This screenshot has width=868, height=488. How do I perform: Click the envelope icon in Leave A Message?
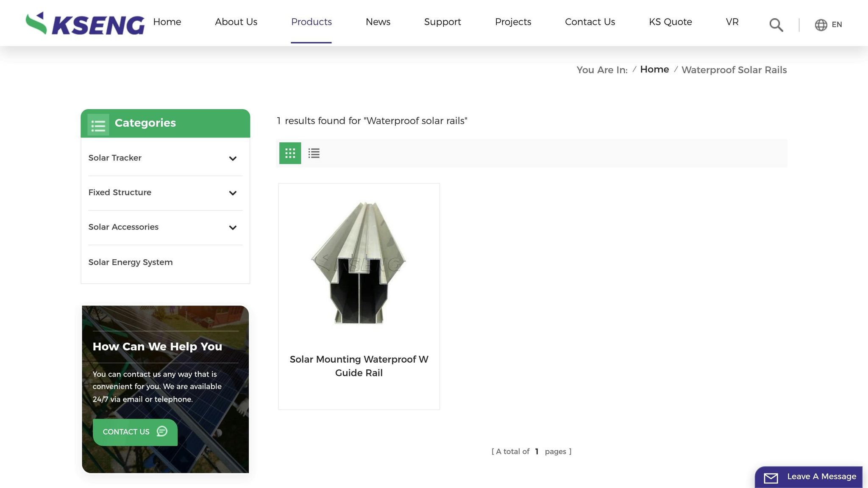pos(771,478)
